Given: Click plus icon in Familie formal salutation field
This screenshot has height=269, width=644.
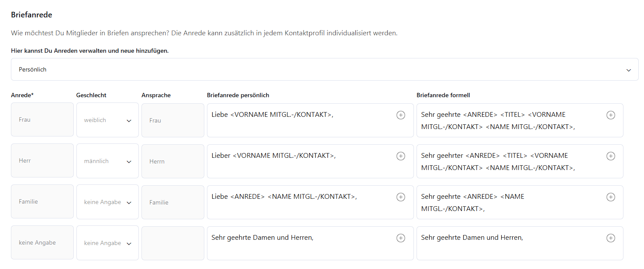Looking at the screenshot, I should pyautogui.click(x=611, y=197).
